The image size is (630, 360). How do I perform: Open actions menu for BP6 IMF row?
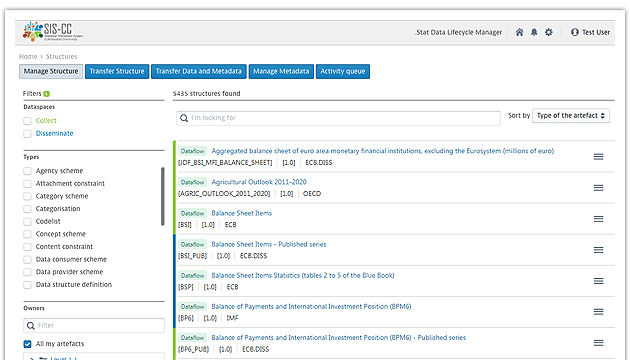(598, 312)
